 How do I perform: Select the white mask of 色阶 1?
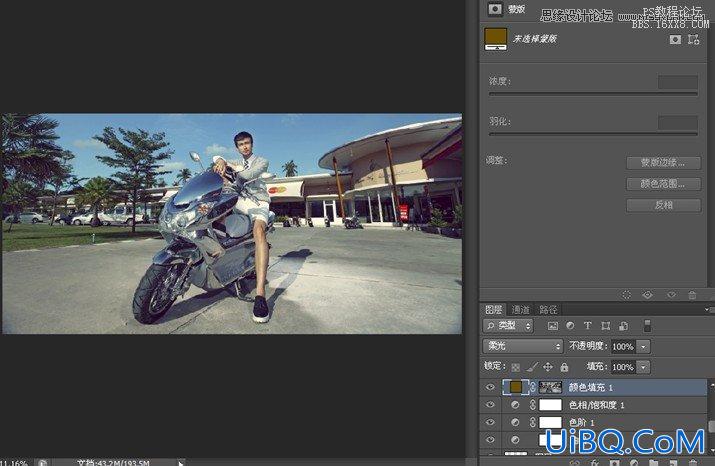[550, 422]
